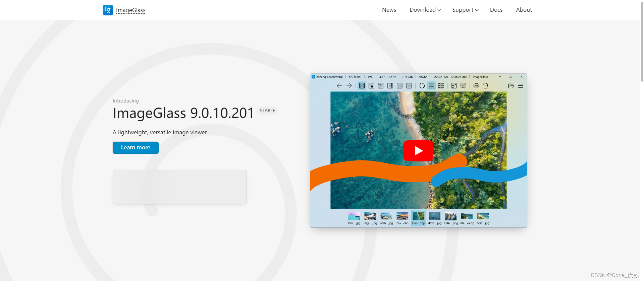This screenshot has height=281, width=644.
Task: Click the '2023/11/01 12:36:28 (m)' date text
Action: 450,77
